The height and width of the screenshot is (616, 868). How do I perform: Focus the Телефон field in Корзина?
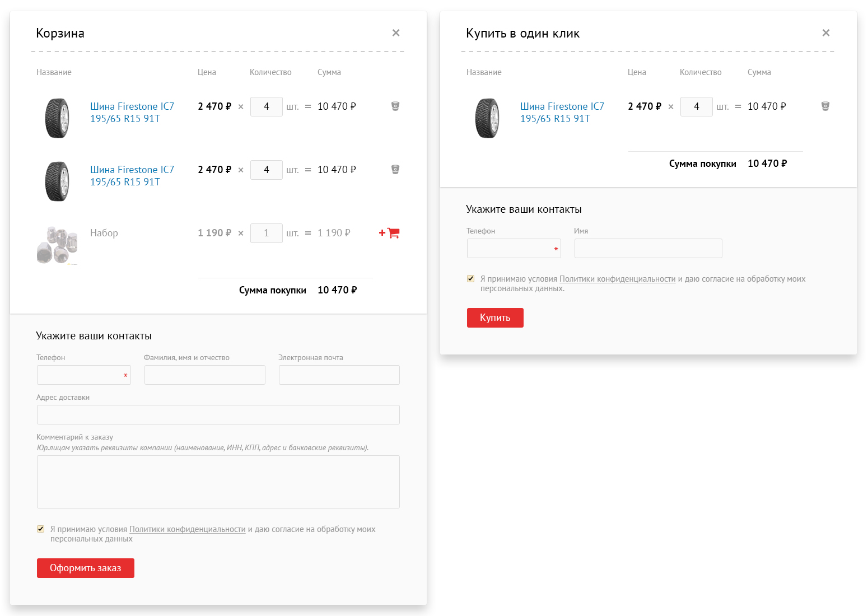[84, 375]
